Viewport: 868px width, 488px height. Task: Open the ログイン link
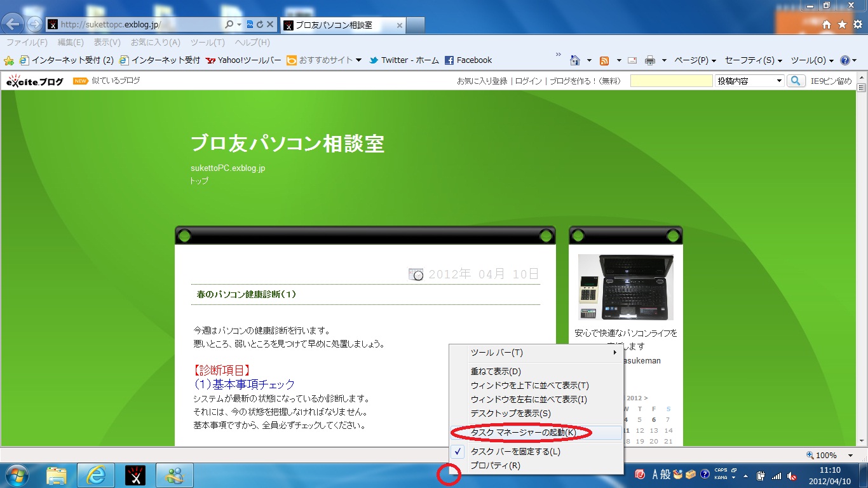tap(529, 81)
